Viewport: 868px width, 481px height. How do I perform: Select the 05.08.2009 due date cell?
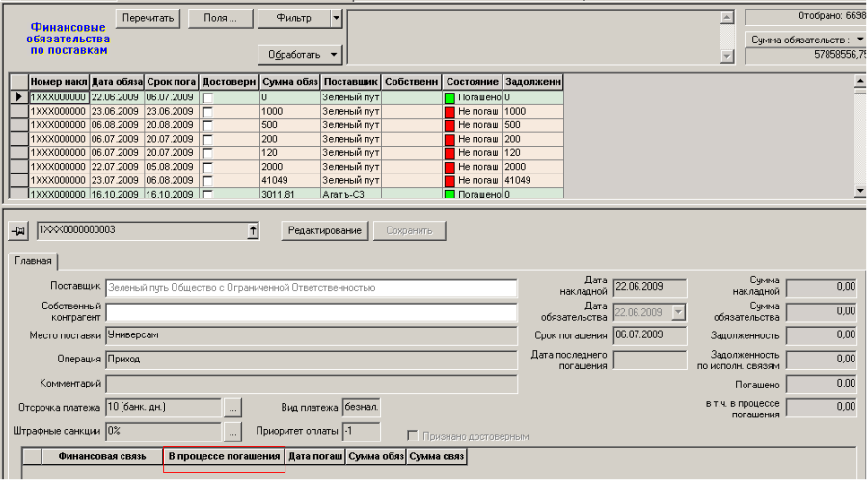coord(172,167)
